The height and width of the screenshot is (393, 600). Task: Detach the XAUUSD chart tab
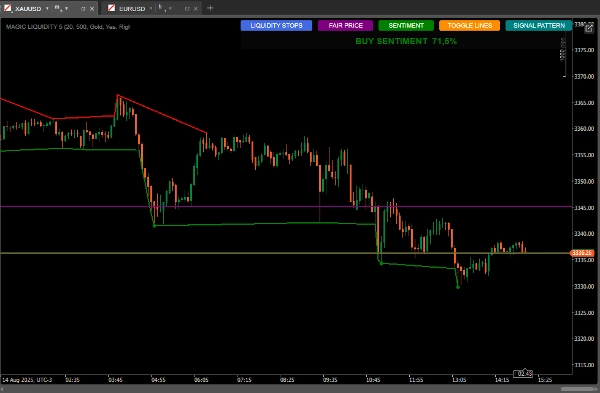click(x=83, y=8)
